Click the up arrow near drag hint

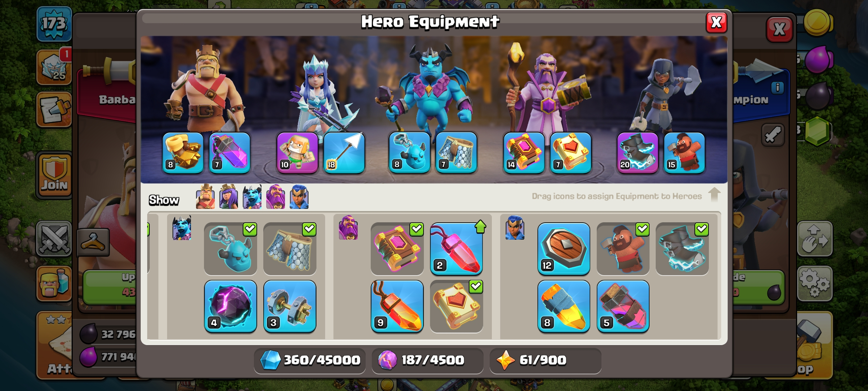pyautogui.click(x=714, y=194)
